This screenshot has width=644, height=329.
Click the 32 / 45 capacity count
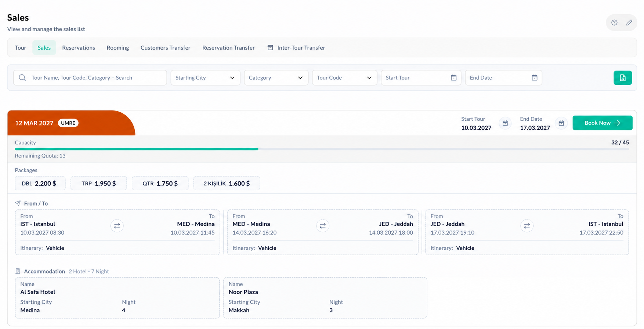click(620, 142)
